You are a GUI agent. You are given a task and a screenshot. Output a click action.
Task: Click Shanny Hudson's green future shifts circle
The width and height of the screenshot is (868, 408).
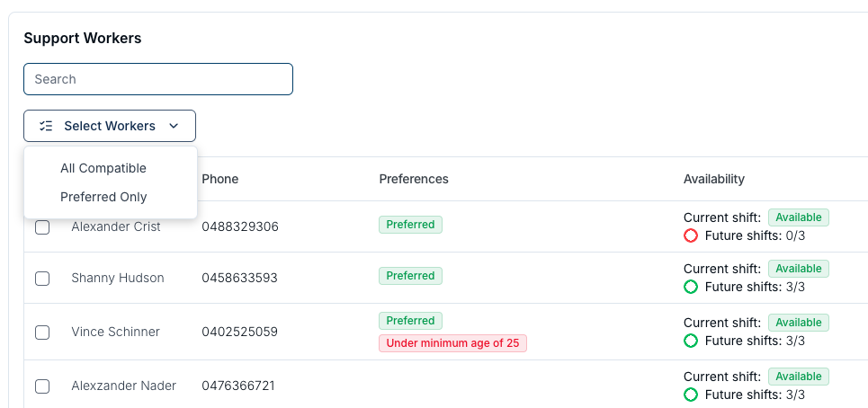pyautogui.click(x=690, y=287)
